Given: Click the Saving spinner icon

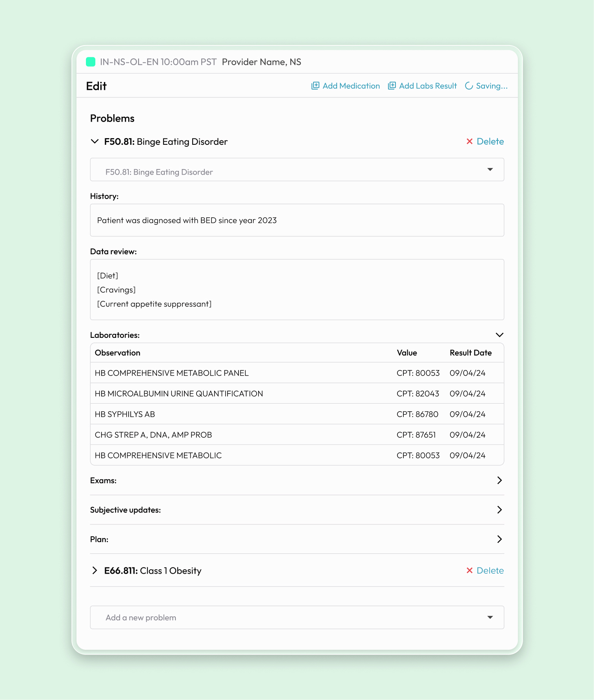Looking at the screenshot, I should (469, 86).
